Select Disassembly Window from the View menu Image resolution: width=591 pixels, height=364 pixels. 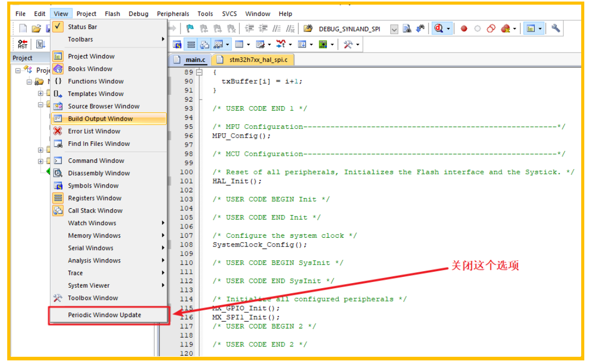point(109,173)
